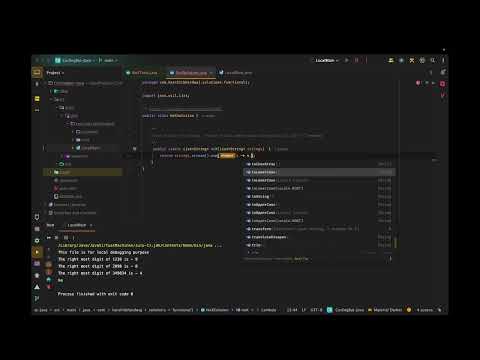The image size is (480, 360).
Task: Expand the .idea folder arrow
Action: click(51, 91)
